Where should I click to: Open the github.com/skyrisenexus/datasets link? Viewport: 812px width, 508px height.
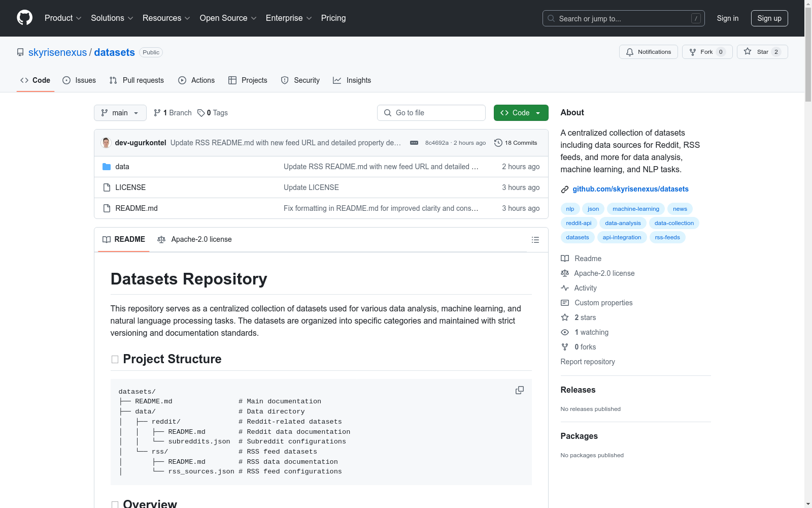click(630, 189)
